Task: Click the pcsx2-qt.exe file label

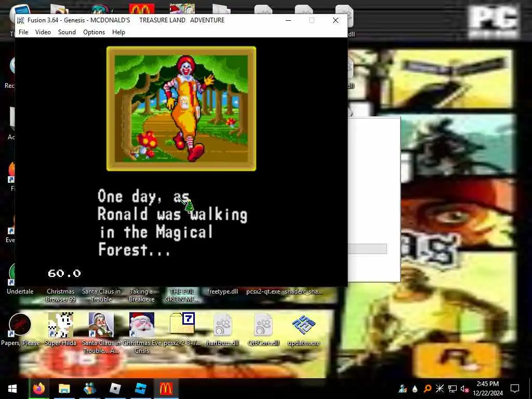Action: click(x=263, y=291)
